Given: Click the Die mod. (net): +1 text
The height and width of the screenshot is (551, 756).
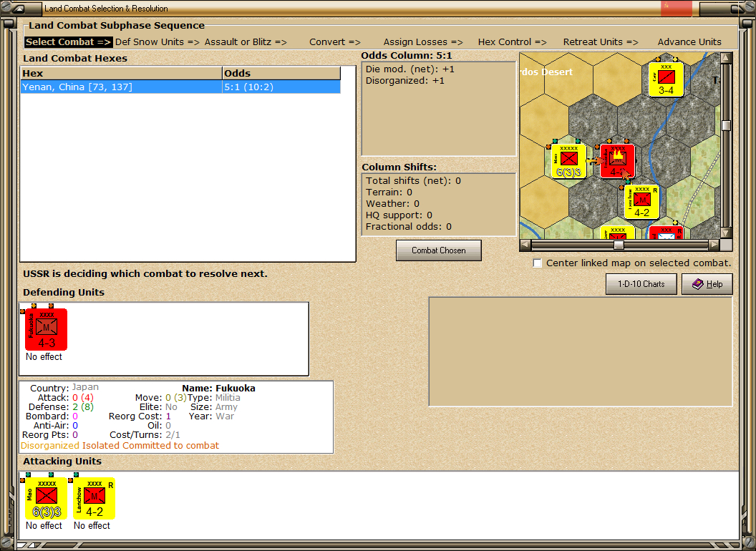Looking at the screenshot, I should point(409,69).
